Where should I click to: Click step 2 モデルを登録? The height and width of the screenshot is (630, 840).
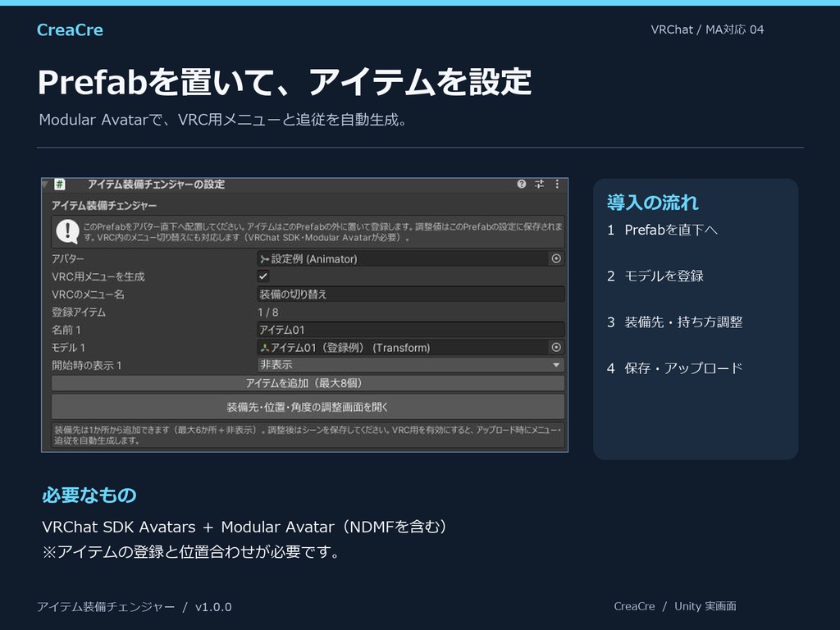(x=655, y=276)
